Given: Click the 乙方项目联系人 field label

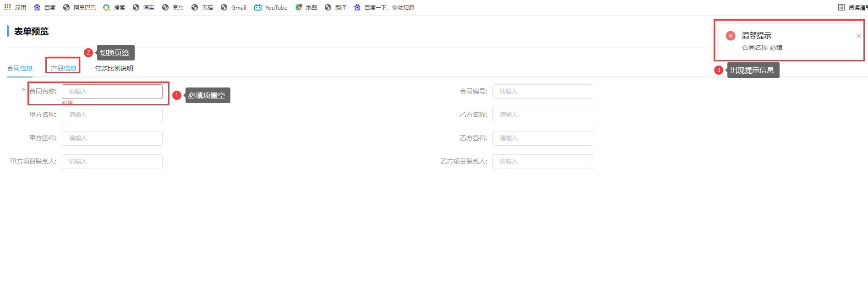Looking at the screenshot, I should 464,161.
